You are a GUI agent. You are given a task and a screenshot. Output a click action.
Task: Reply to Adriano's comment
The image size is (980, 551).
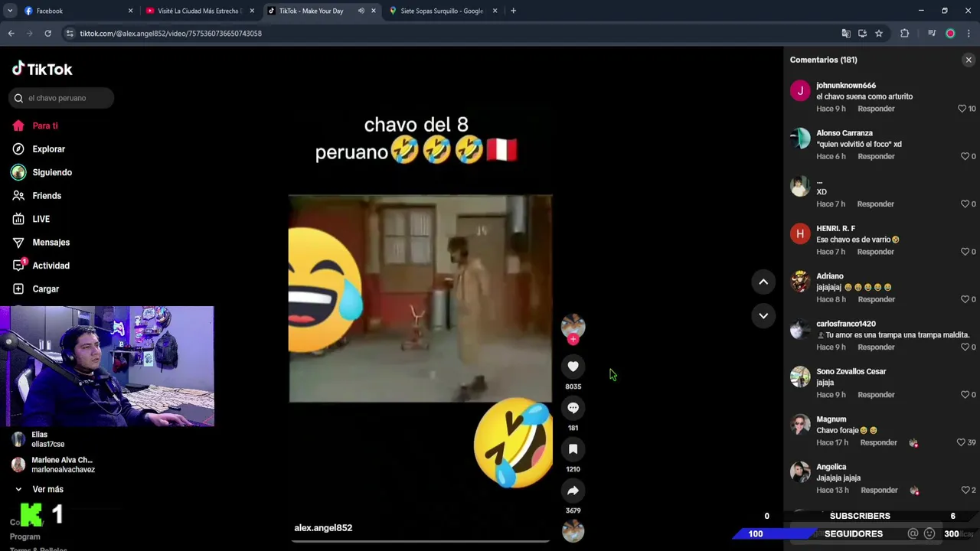click(876, 299)
